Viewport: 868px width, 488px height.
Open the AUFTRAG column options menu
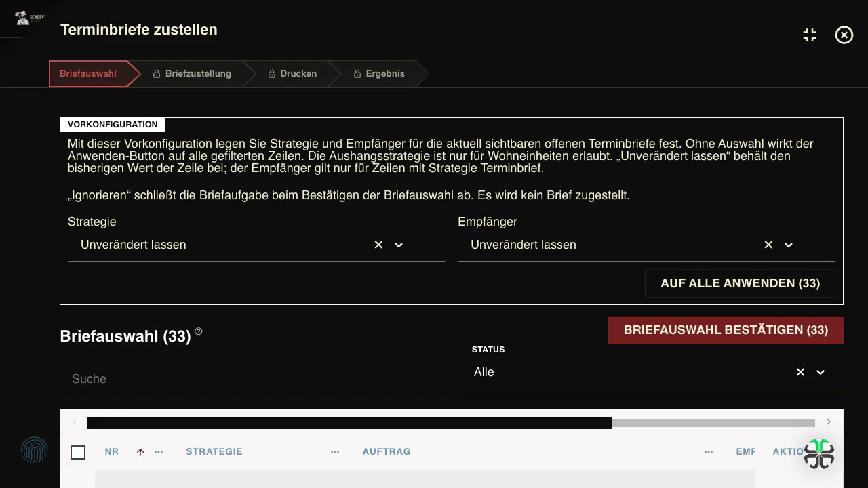(x=709, y=452)
